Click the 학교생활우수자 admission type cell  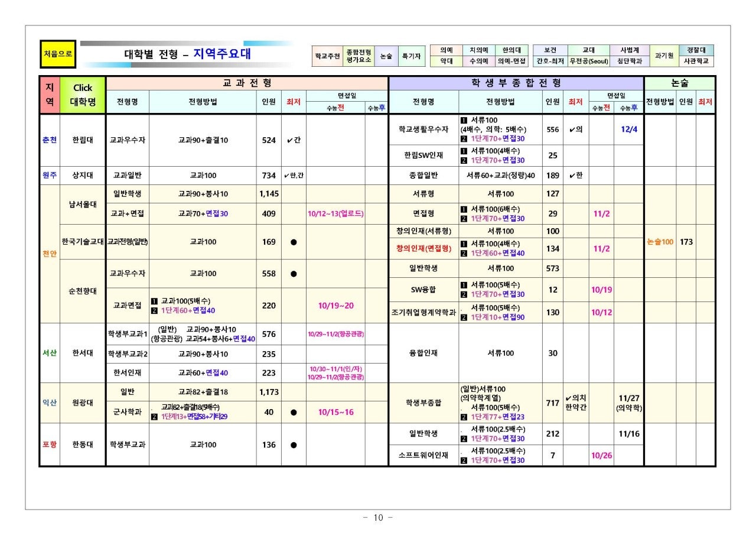(x=423, y=129)
